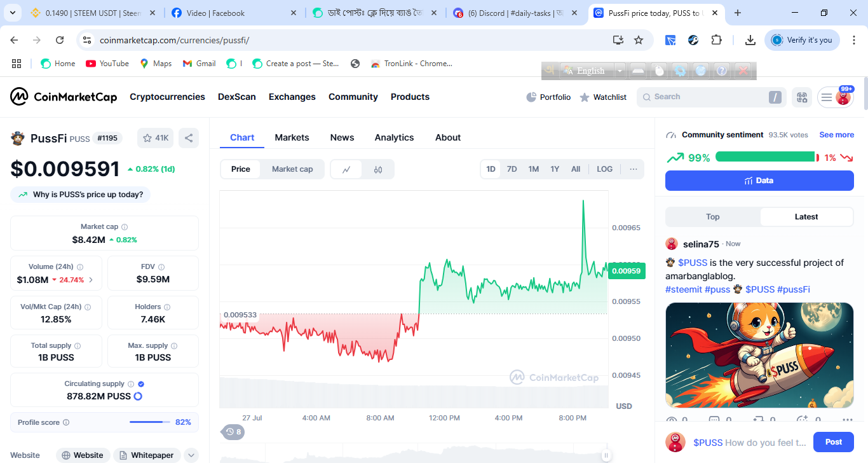Viewport: 868px width, 463px height.
Task: Click the FDV info icon
Action: click(161, 267)
